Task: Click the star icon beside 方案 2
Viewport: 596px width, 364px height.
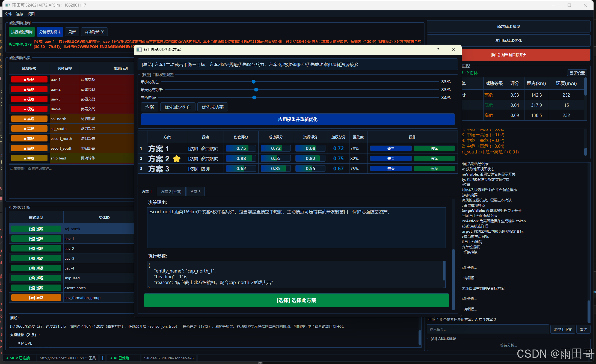Action: click(x=177, y=159)
